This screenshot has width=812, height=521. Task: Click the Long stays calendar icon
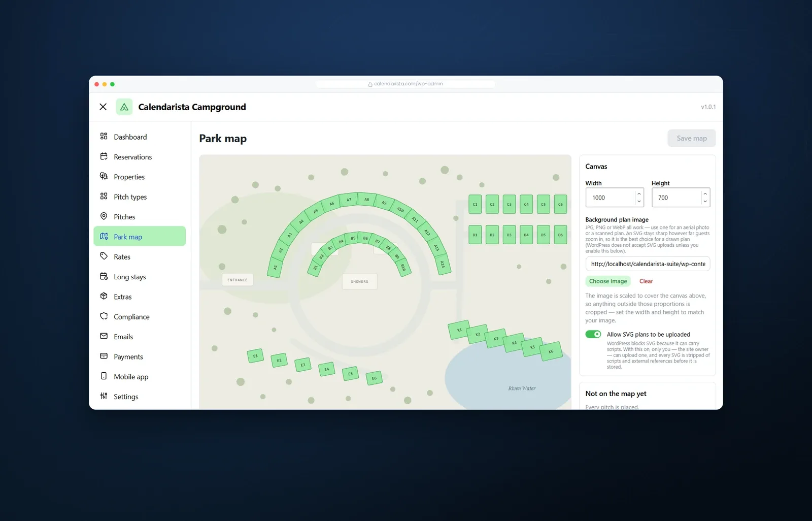104,276
